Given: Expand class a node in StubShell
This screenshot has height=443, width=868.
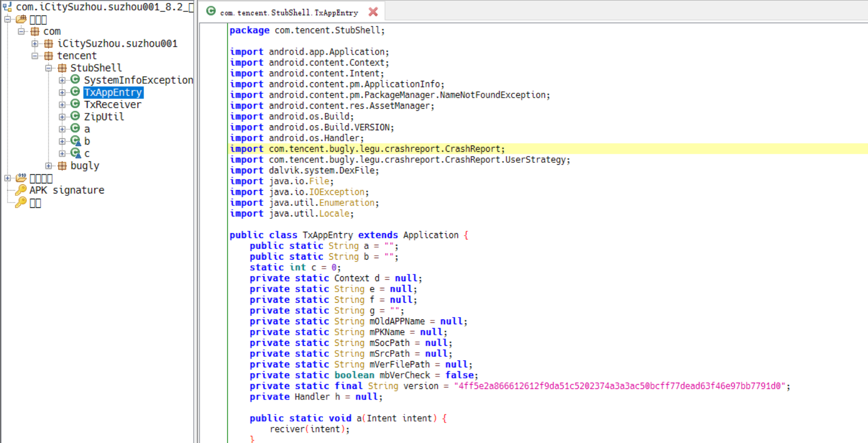Looking at the screenshot, I should click(62, 129).
